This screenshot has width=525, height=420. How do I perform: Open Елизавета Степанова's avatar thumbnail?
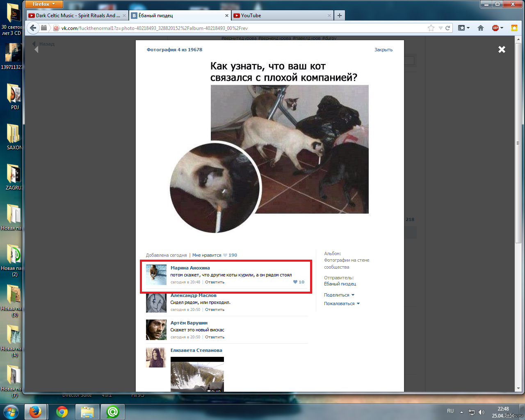156,357
